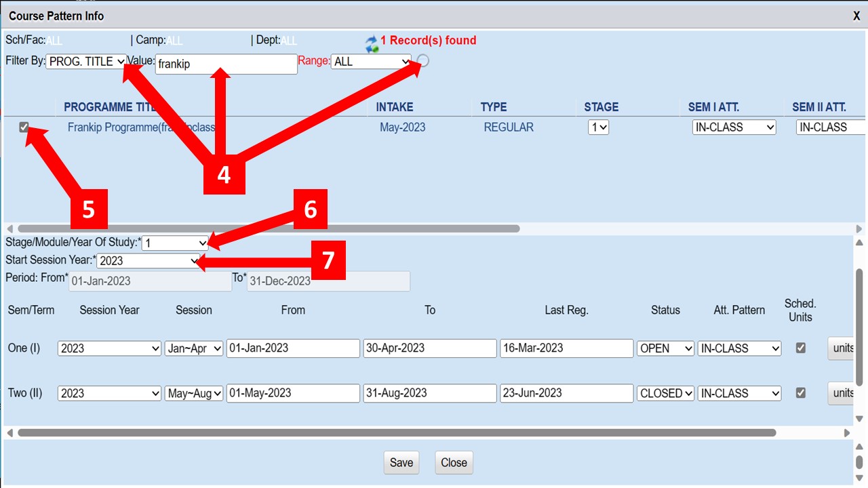Image resolution: width=868 pixels, height=488 pixels.
Task: Select the radio button beside Range
Action: 423,61
